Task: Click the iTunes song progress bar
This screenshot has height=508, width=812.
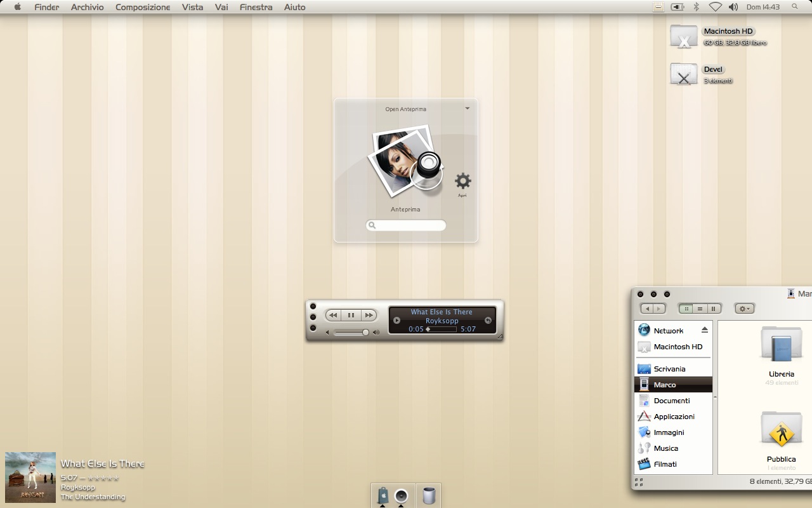Action: [x=441, y=330]
